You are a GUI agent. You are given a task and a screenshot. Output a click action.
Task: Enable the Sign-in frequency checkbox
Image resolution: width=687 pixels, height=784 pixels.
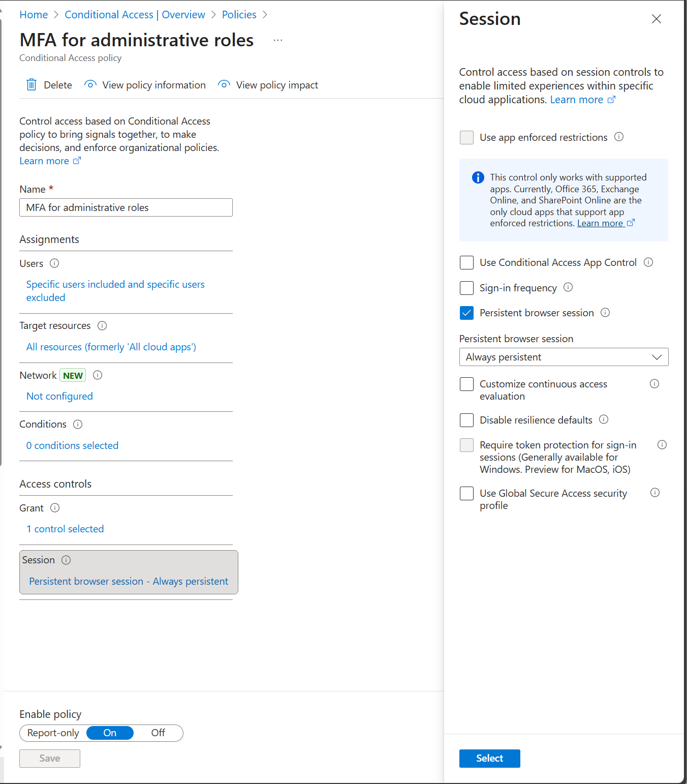(466, 288)
